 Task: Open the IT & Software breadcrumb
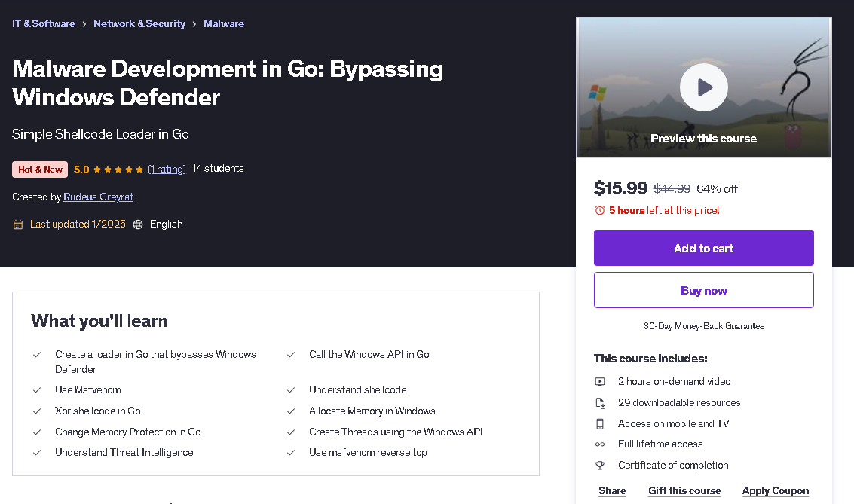(x=44, y=23)
